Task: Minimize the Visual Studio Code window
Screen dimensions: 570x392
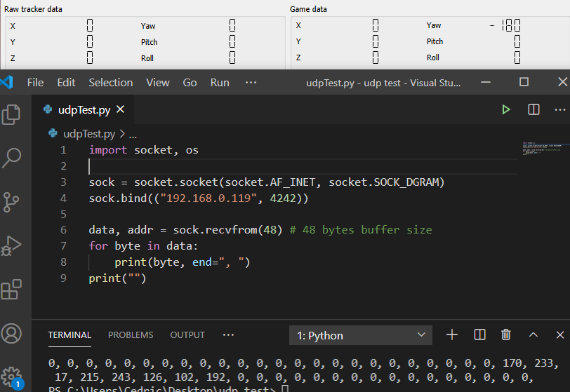Action: pos(486,82)
